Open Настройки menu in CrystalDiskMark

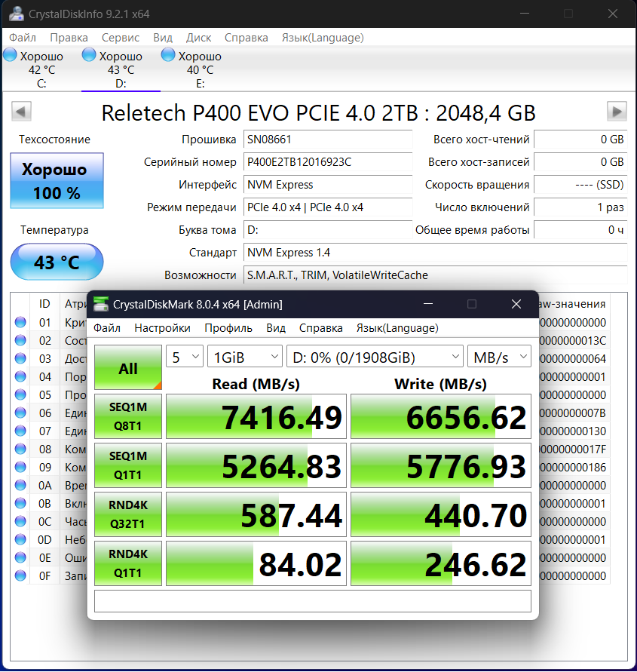pyautogui.click(x=162, y=328)
